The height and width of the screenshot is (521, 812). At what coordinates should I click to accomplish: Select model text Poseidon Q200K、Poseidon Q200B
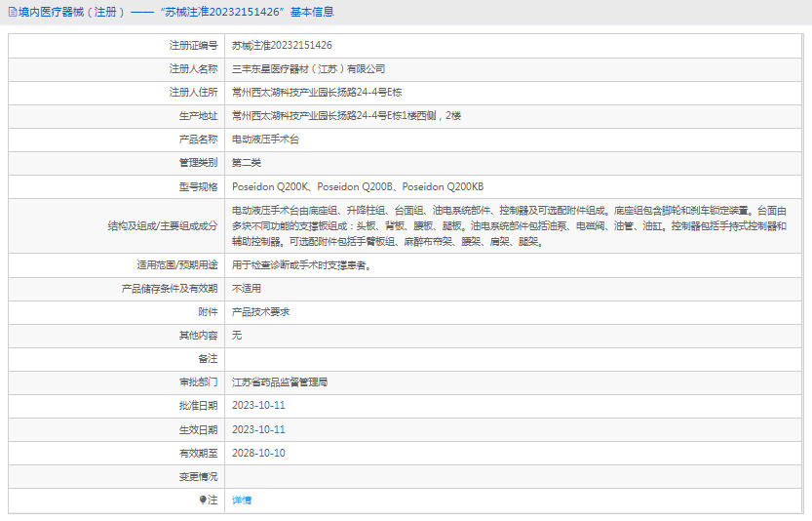pos(312,186)
